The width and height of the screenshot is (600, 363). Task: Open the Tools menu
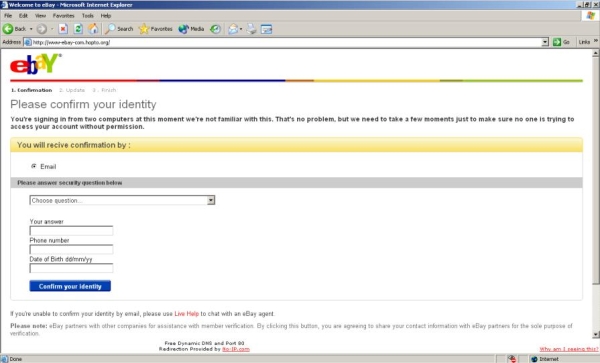(88, 16)
